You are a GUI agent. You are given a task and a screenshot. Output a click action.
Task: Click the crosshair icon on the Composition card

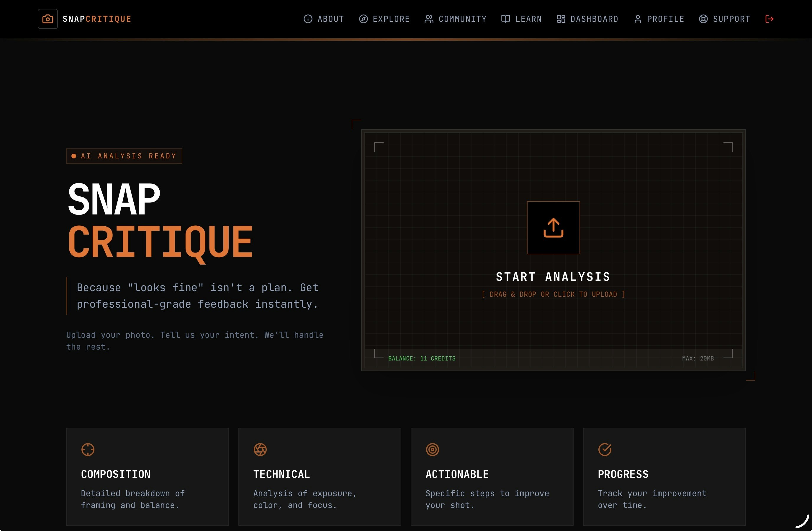coord(88,450)
